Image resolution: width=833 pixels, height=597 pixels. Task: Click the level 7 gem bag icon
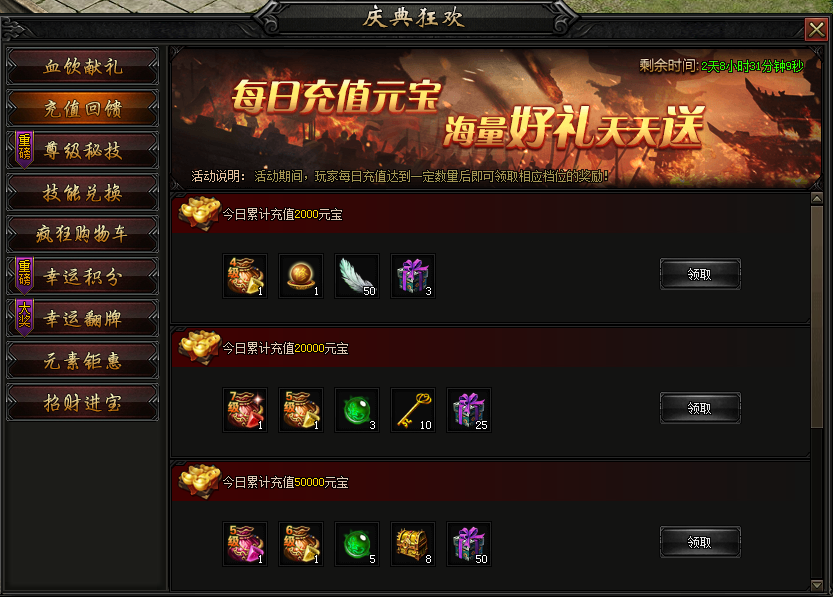245,410
